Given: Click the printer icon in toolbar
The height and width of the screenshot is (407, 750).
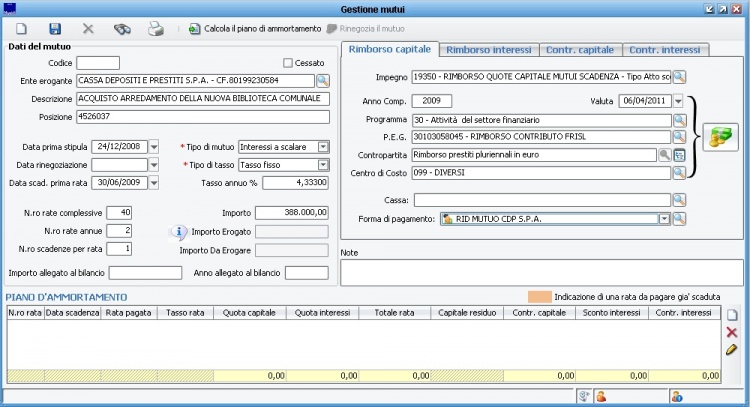Looking at the screenshot, I should (156, 29).
